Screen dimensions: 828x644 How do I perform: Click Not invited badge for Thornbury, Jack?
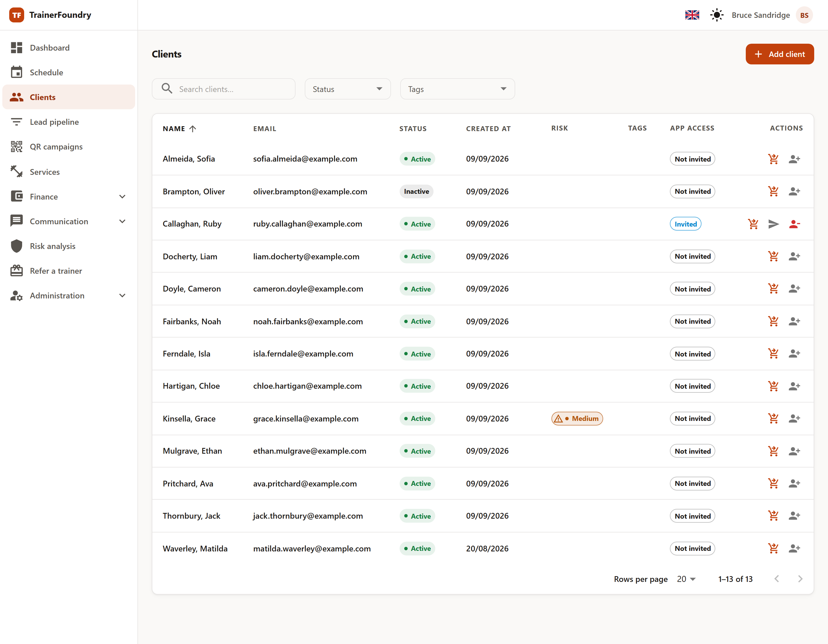692,516
